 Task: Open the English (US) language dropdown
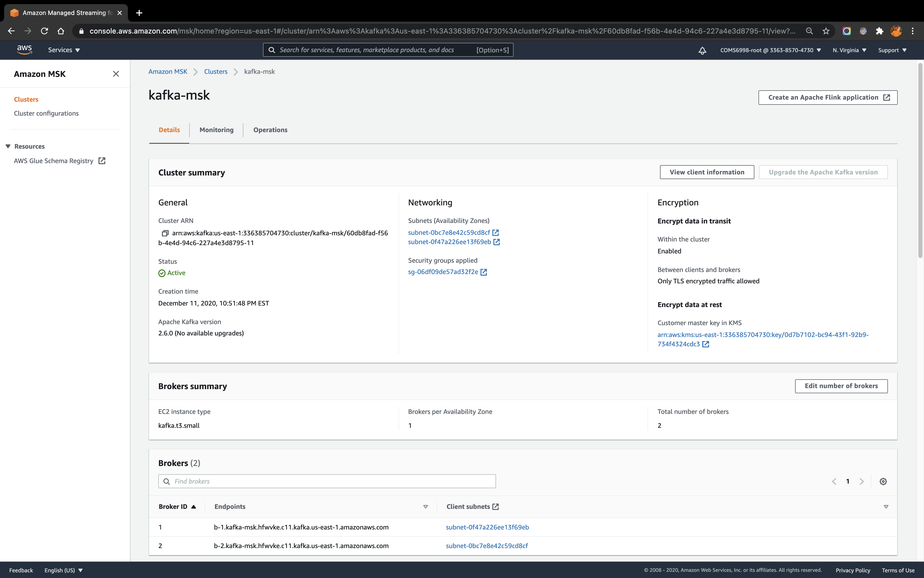click(63, 570)
